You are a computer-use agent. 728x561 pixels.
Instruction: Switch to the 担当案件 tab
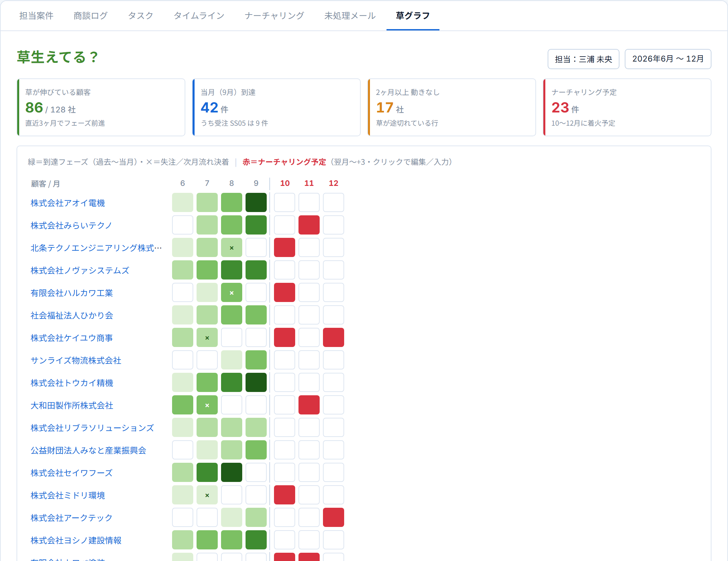36,16
